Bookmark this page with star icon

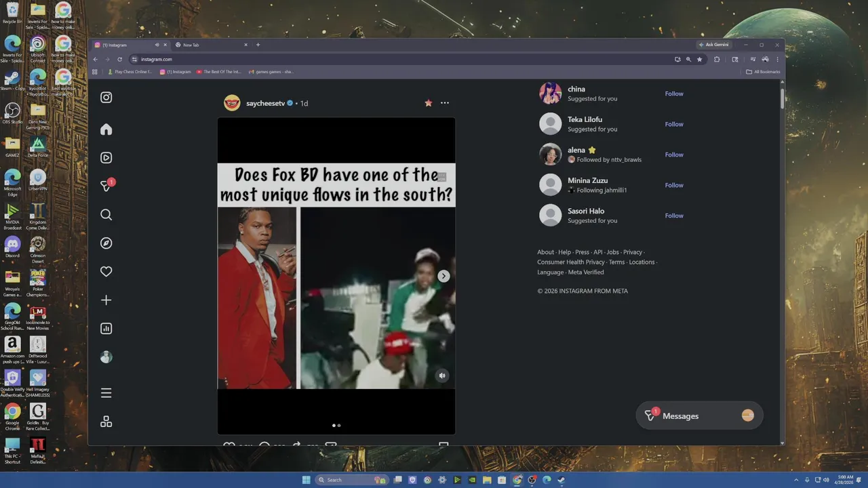point(700,59)
